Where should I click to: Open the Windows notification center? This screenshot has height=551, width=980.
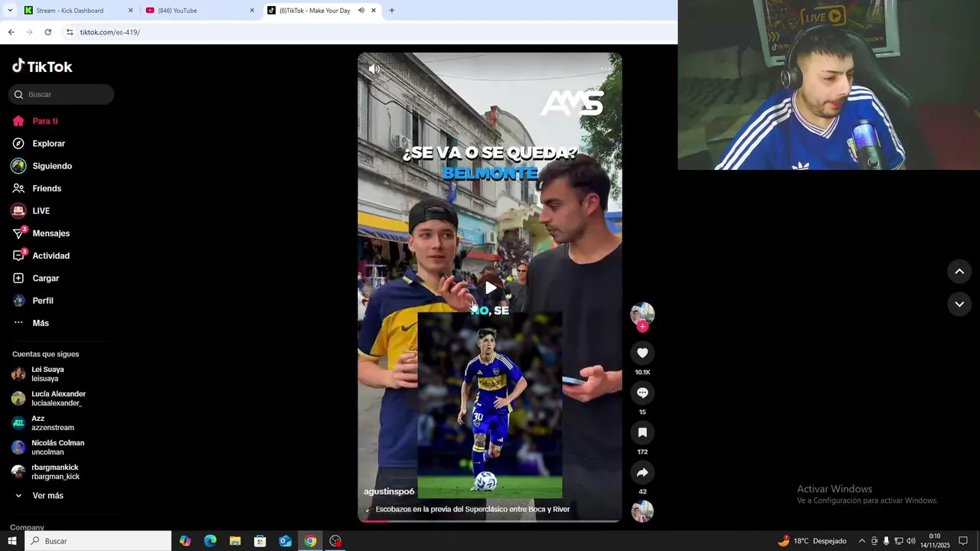click(x=963, y=541)
